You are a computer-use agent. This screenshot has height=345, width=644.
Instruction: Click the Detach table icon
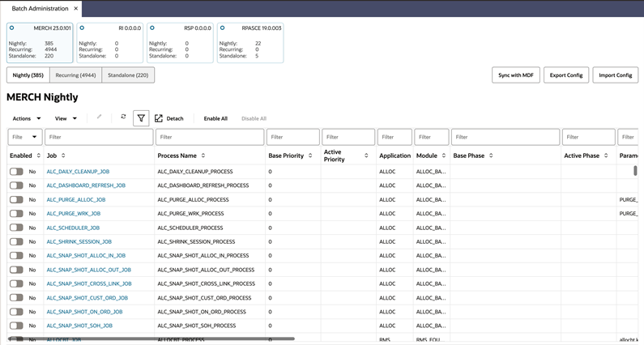pos(159,118)
